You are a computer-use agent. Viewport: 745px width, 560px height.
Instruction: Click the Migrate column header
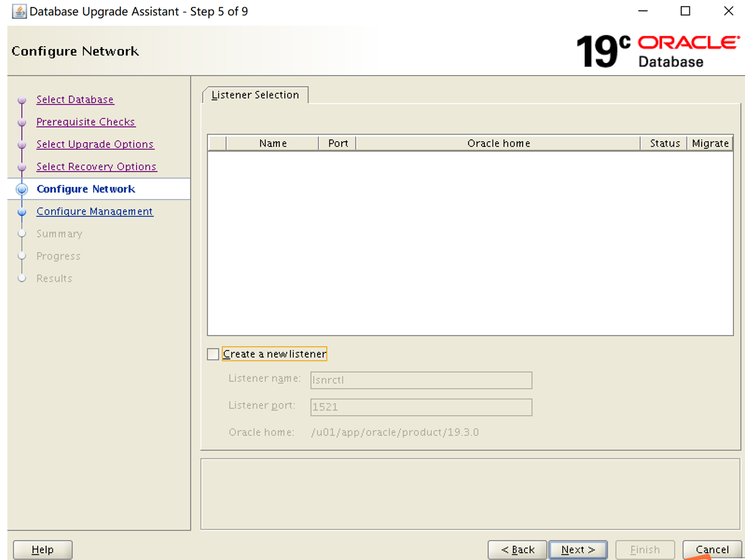(710, 143)
